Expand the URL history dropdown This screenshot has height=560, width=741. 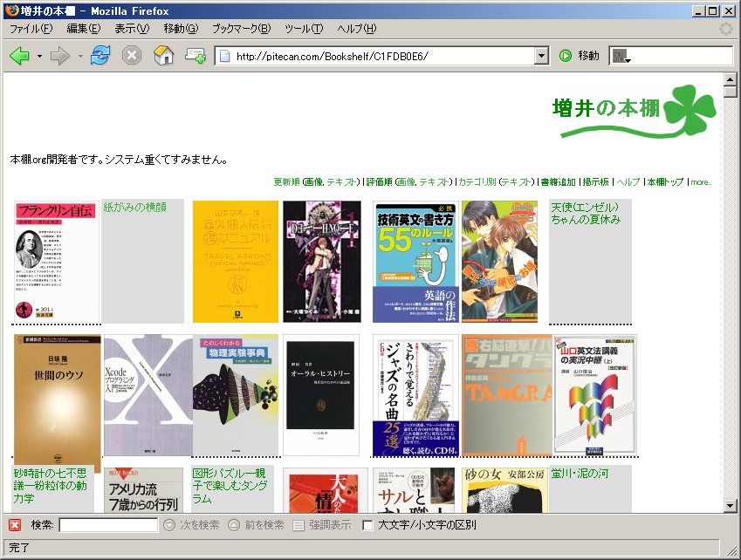tap(542, 56)
